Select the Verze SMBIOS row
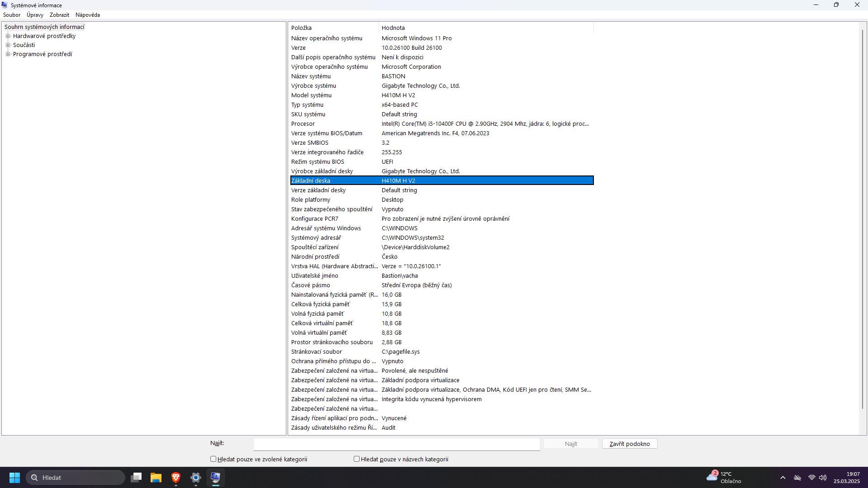868x488 pixels. pos(442,143)
